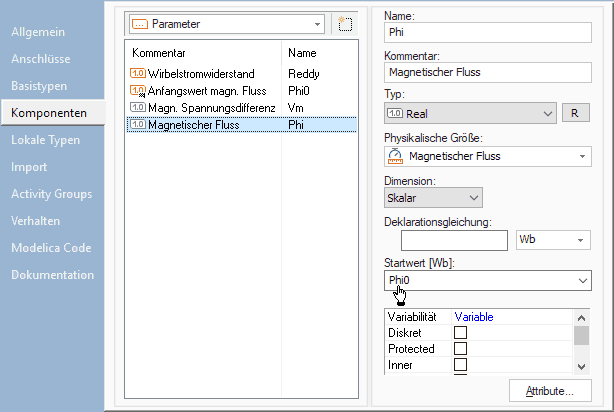Go to Lokale Typen tab
This screenshot has width=614, height=412.
pyautogui.click(x=45, y=140)
